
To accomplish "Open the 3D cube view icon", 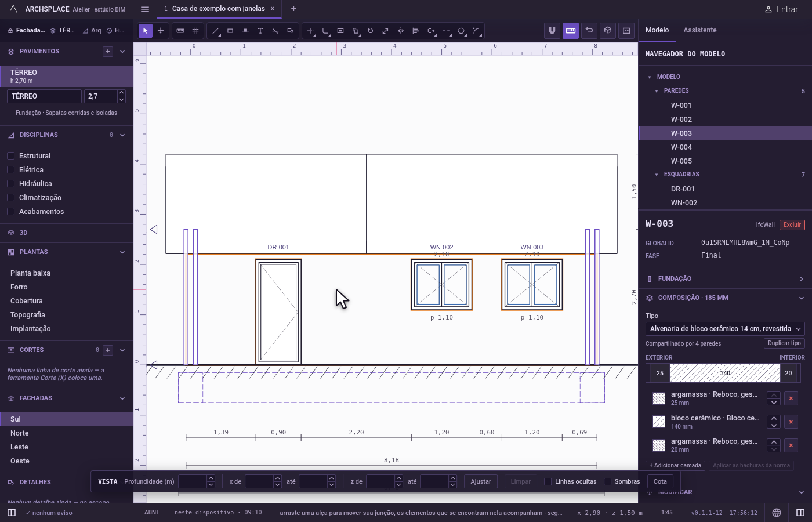I will pos(608,30).
